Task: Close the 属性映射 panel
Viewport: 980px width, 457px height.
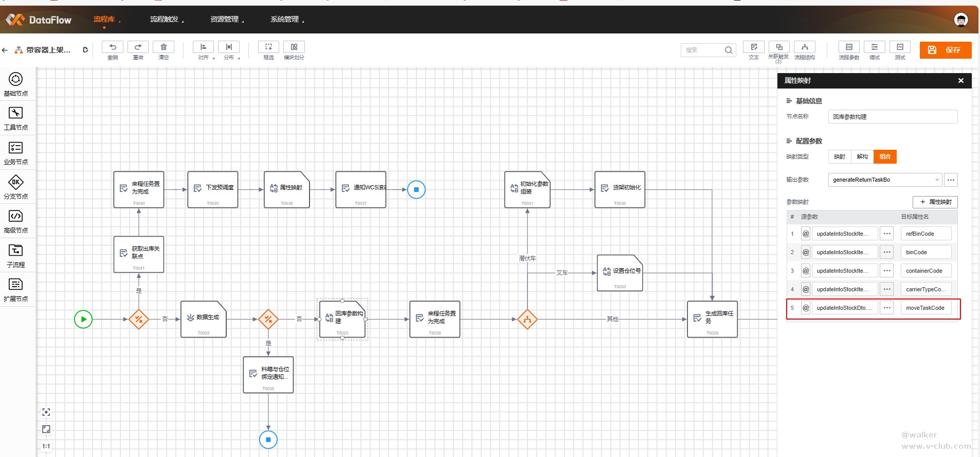Action: coord(961,81)
